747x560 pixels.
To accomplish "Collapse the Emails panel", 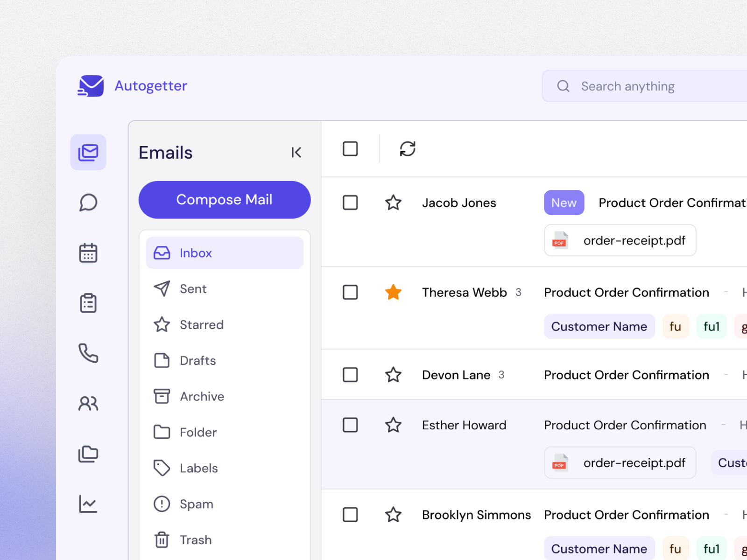I will pos(296,152).
